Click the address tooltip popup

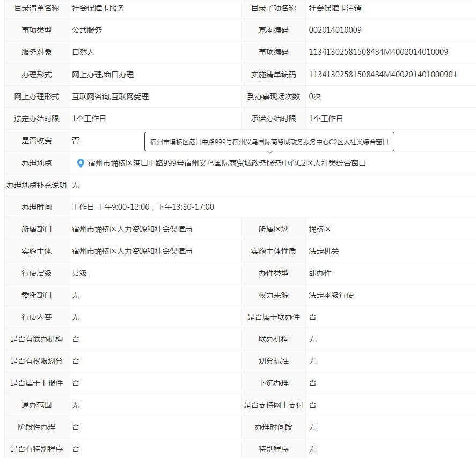tap(269, 142)
